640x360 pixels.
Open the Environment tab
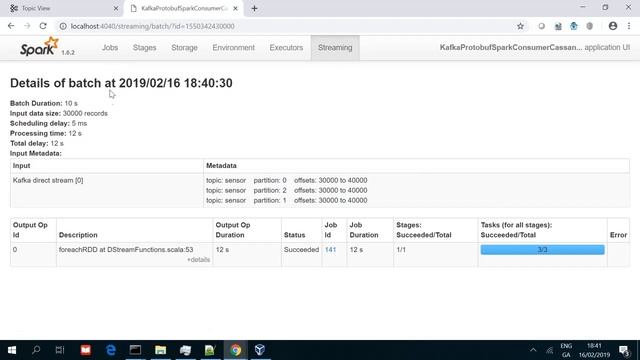tap(233, 48)
